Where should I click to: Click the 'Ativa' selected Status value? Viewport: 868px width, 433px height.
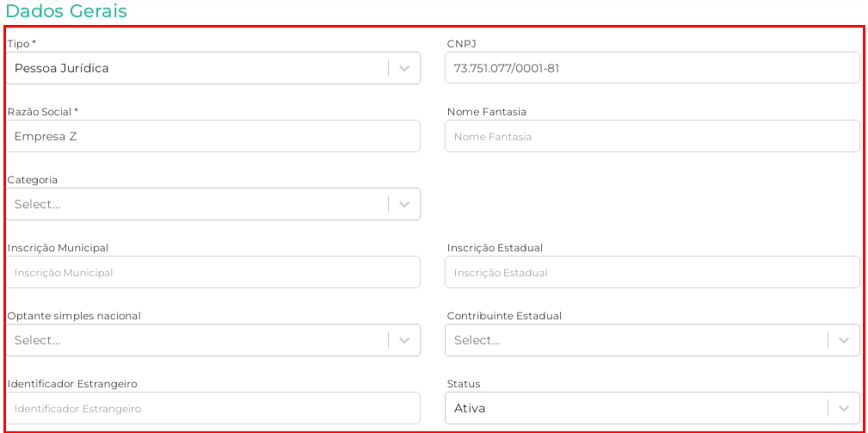(x=470, y=408)
